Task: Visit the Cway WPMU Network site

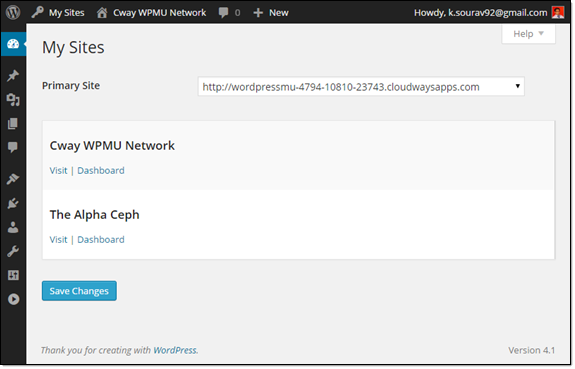Action: click(58, 171)
